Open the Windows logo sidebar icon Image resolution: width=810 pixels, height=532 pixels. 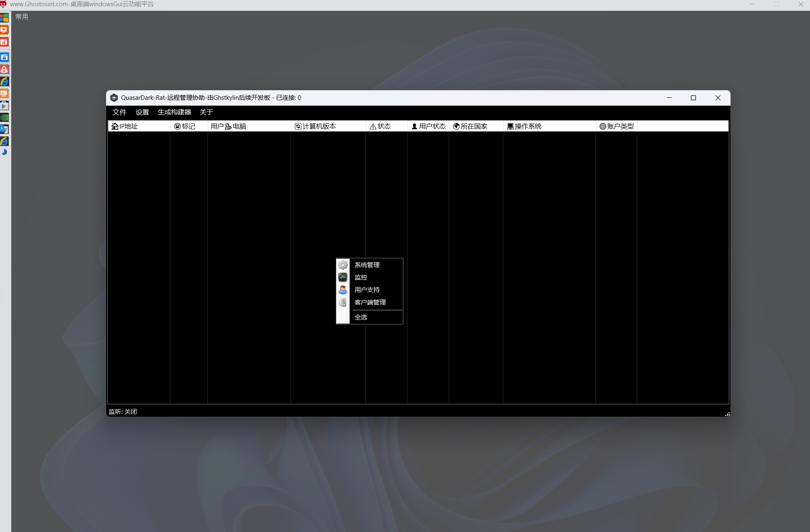tap(4, 18)
